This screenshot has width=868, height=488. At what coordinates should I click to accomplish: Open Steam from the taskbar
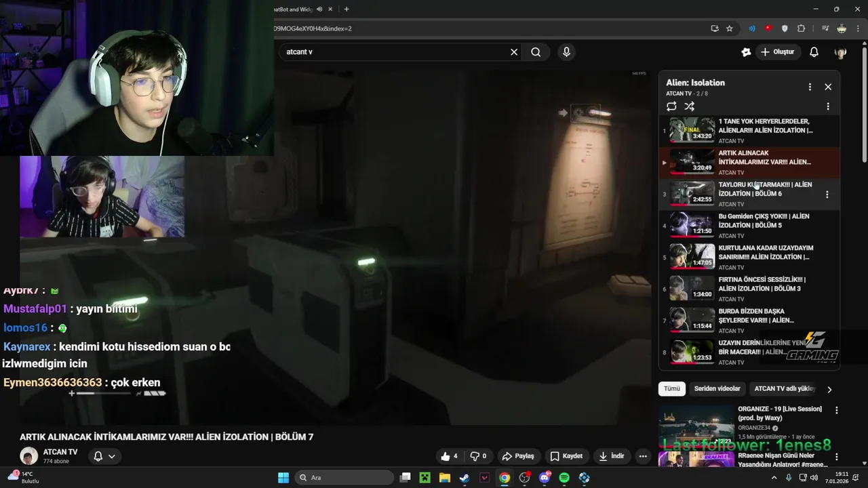pos(465,478)
